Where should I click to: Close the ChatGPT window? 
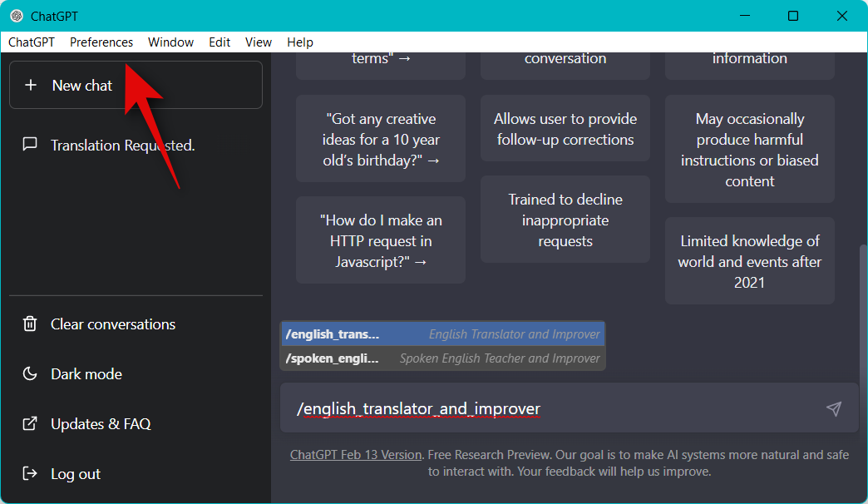[842, 16]
